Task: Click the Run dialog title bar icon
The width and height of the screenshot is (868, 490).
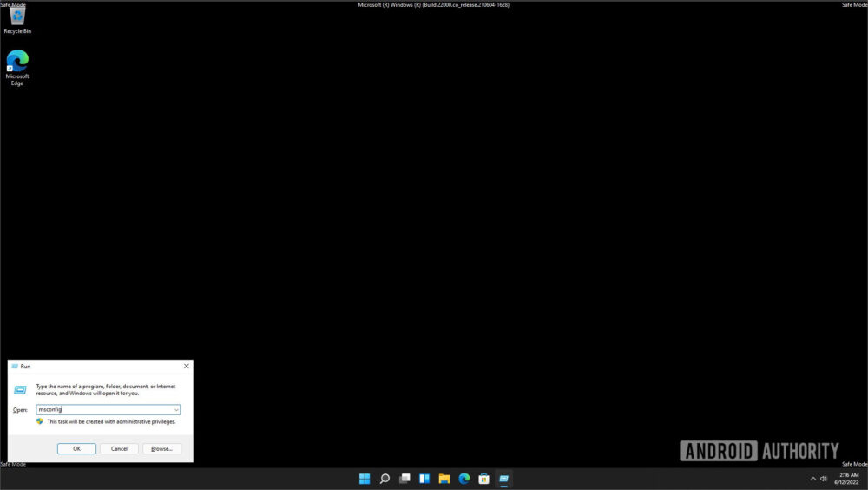Action: [15, 367]
